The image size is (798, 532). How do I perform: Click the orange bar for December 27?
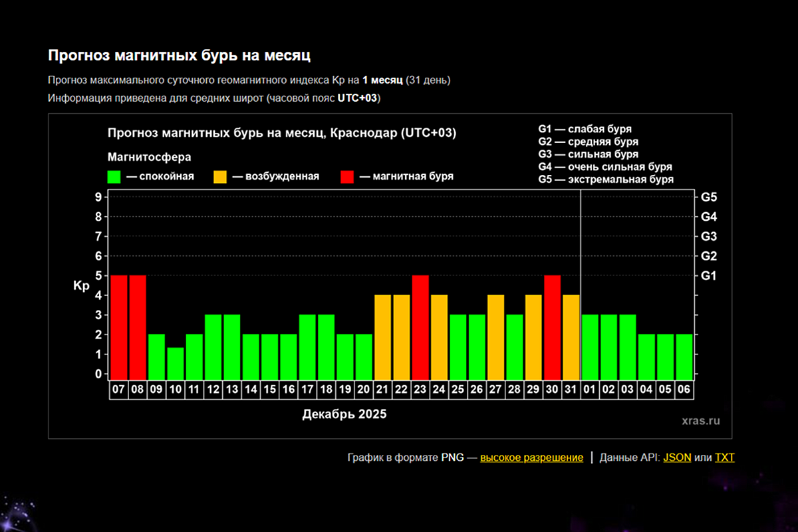(496, 337)
